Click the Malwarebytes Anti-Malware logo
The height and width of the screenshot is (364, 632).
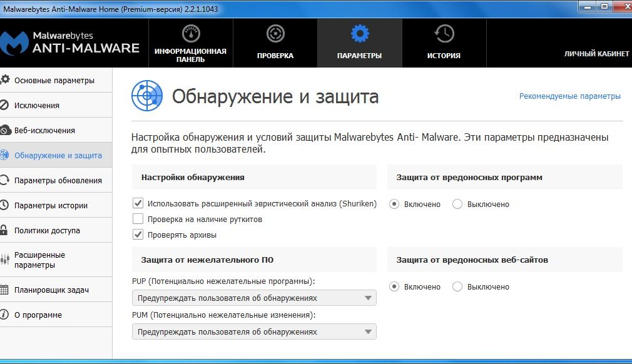click(69, 43)
